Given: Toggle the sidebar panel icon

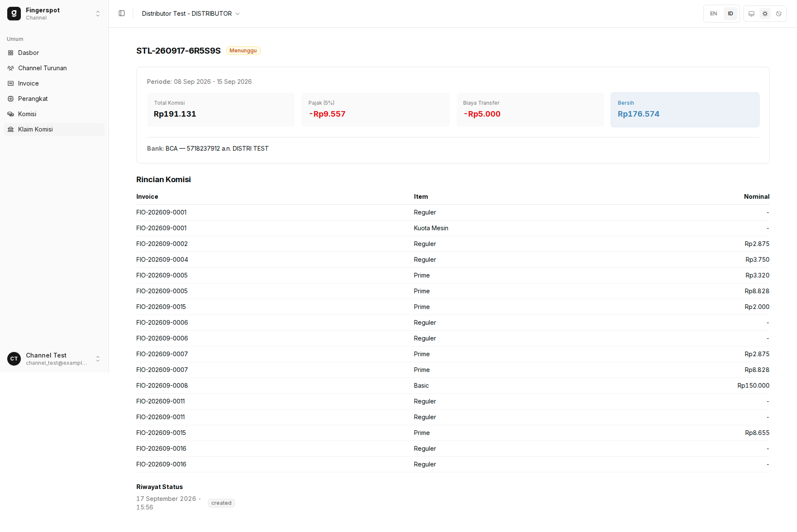Looking at the screenshot, I should (122, 14).
